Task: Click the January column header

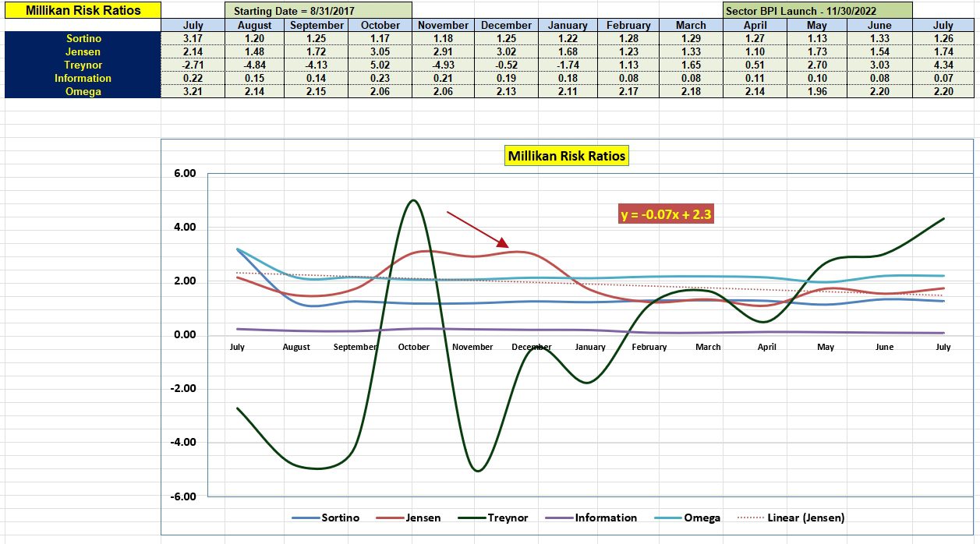Action: 568,26
